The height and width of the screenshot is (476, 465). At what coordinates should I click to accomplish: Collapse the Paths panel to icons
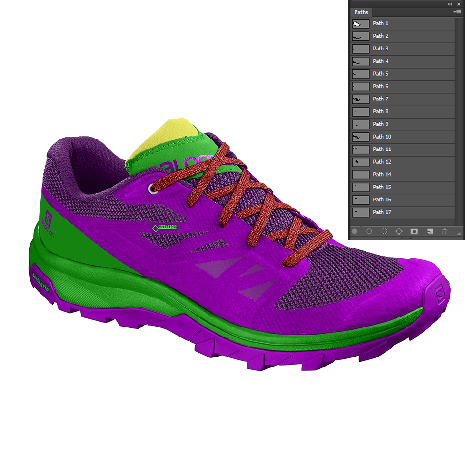pos(450,4)
